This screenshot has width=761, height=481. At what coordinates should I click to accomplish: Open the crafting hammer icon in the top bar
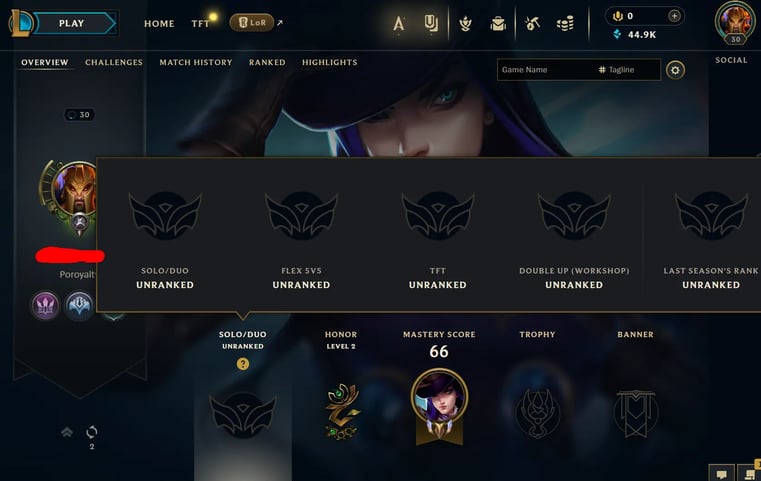[532, 23]
